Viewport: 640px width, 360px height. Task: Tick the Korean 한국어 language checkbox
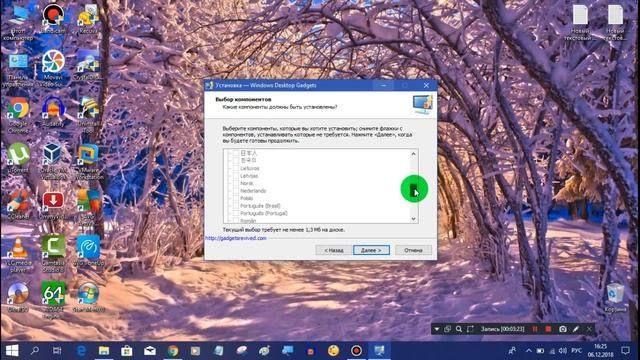[x=236, y=160]
